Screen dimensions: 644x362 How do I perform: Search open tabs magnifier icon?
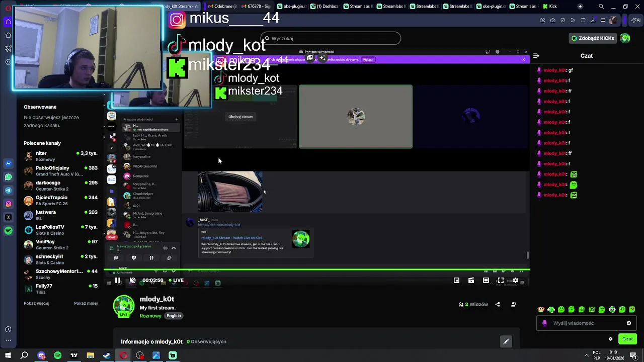pyautogui.click(x=601, y=7)
